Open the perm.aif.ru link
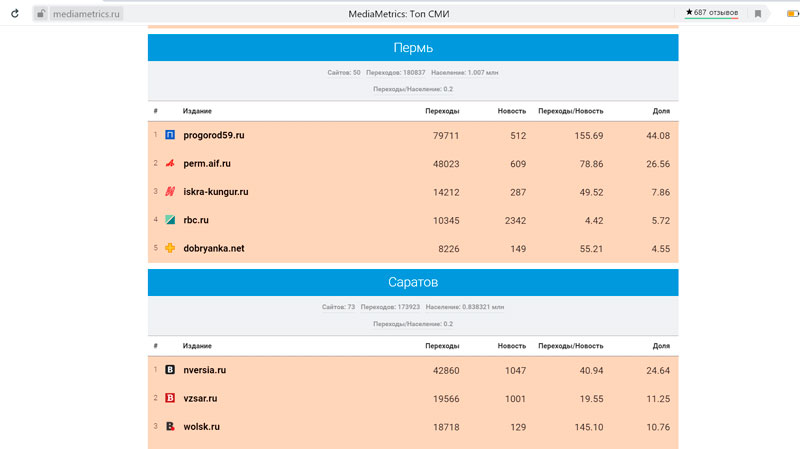This screenshot has width=800, height=449. pos(207,163)
